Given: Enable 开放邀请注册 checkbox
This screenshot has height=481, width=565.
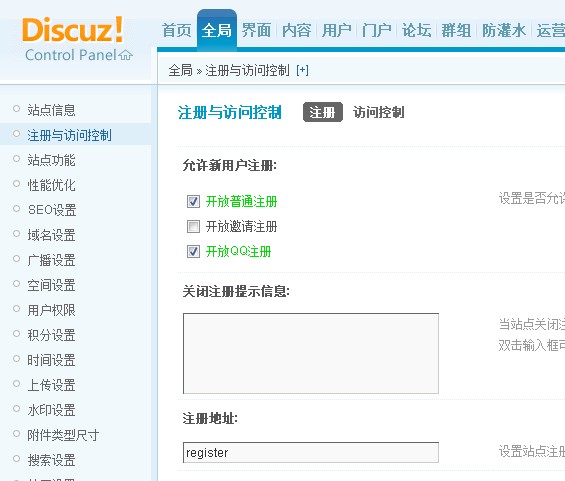Looking at the screenshot, I should pyautogui.click(x=193, y=227).
